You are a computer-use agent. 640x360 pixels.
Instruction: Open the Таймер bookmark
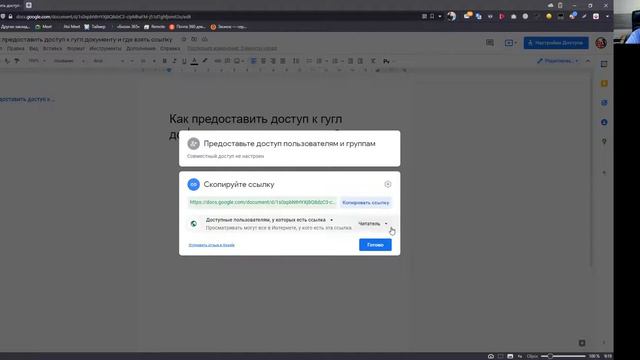(95, 27)
